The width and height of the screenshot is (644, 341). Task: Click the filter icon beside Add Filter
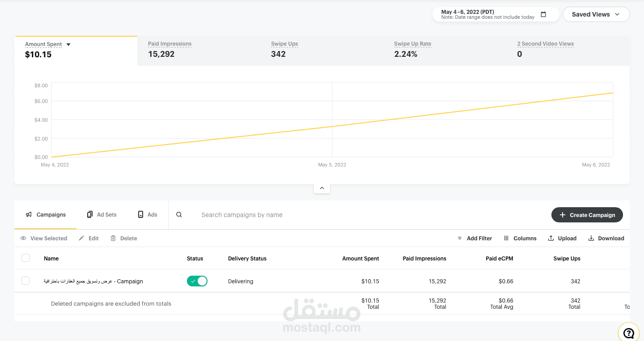460,239
